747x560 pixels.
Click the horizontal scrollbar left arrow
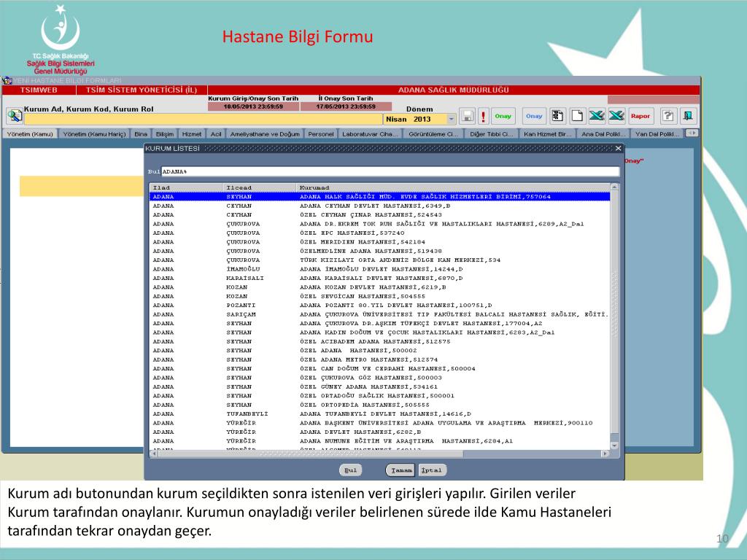point(153,454)
